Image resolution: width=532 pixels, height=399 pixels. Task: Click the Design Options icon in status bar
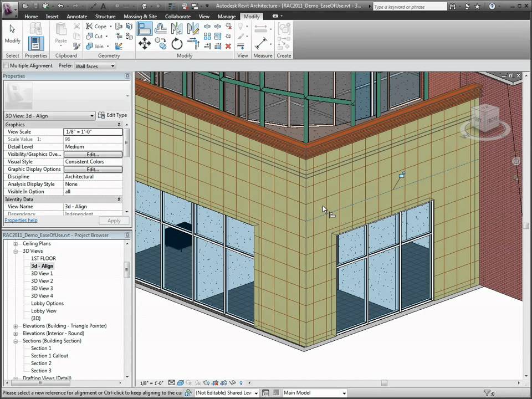point(265,393)
